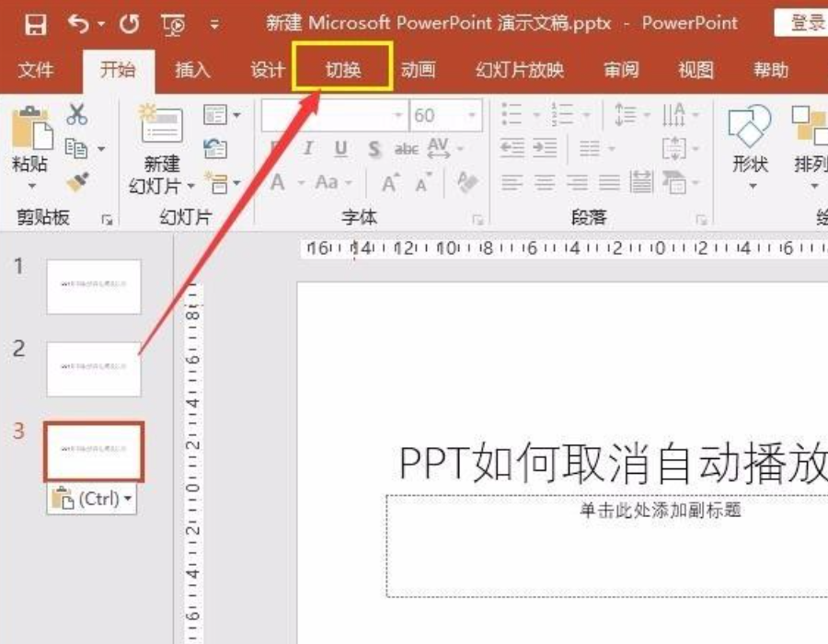Select slide 2 thumbnail in the panel
The image size is (828, 644).
[94, 366]
